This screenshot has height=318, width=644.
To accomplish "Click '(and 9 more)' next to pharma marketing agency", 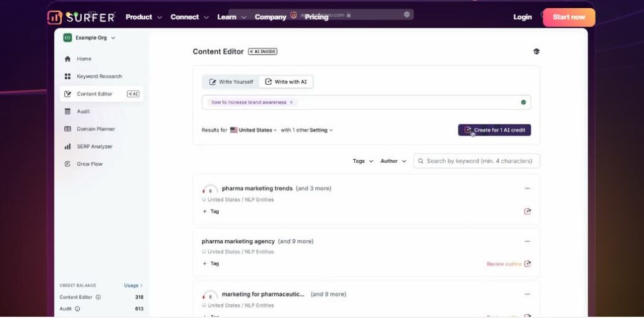I will 296,242.
